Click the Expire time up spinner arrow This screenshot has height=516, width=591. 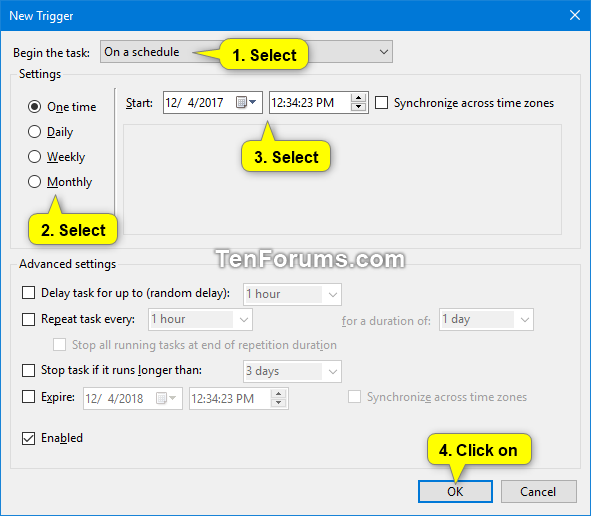click(278, 394)
